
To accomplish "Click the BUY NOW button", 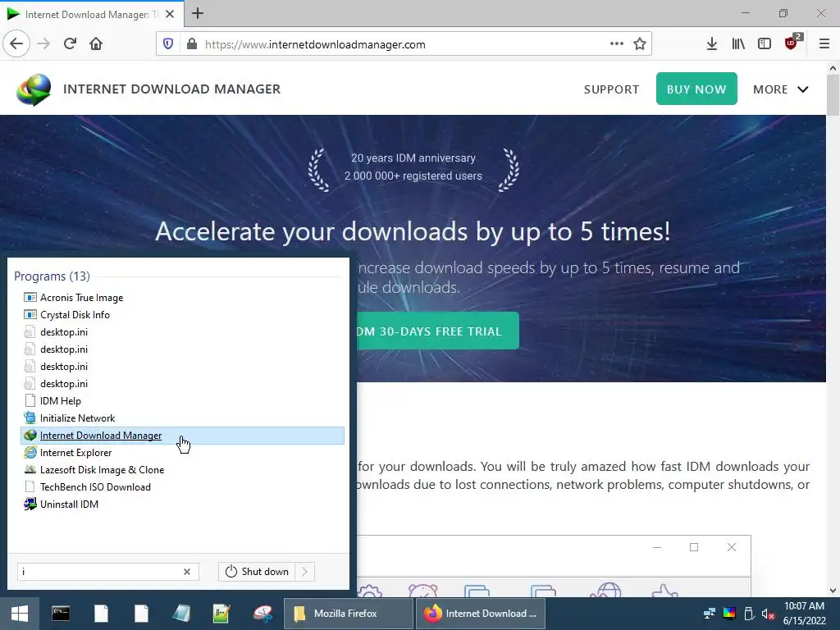I will click(696, 89).
